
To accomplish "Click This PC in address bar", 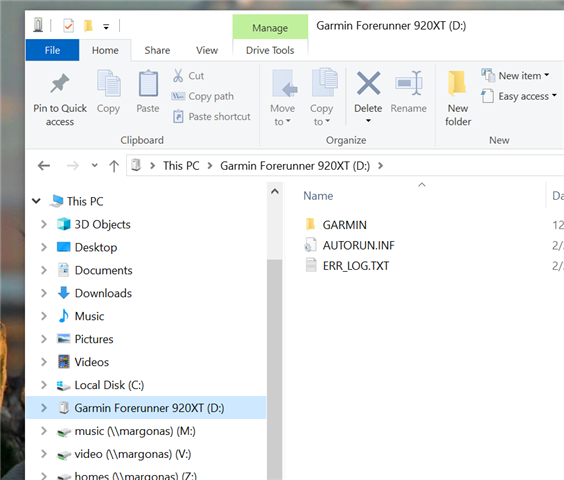I will (x=181, y=166).
